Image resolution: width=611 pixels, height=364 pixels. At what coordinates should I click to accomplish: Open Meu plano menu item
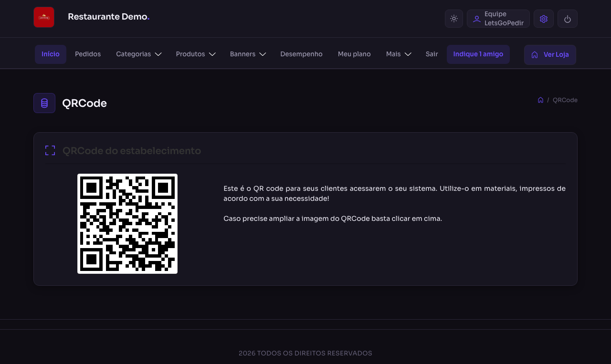[x=354, y=54]
